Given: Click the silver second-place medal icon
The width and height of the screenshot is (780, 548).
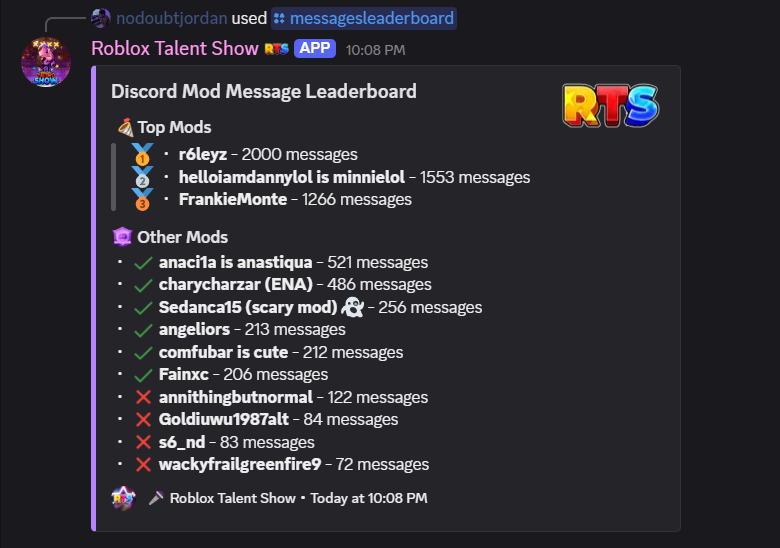Looking at the screenshot, I should point(142,177).
